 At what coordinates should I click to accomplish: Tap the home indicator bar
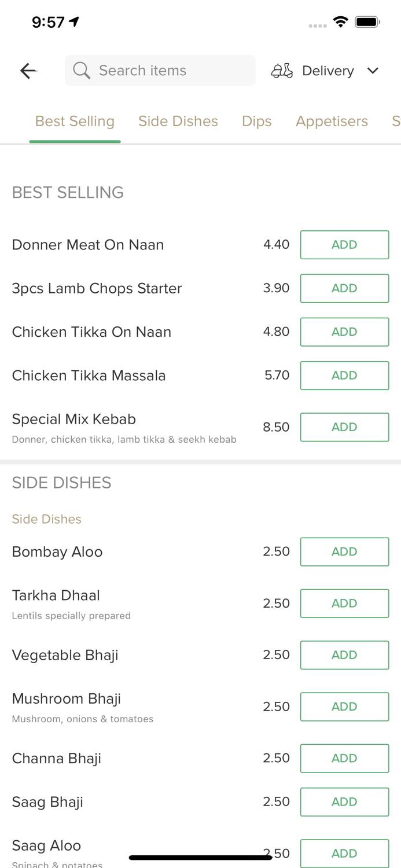coord(200,856)
